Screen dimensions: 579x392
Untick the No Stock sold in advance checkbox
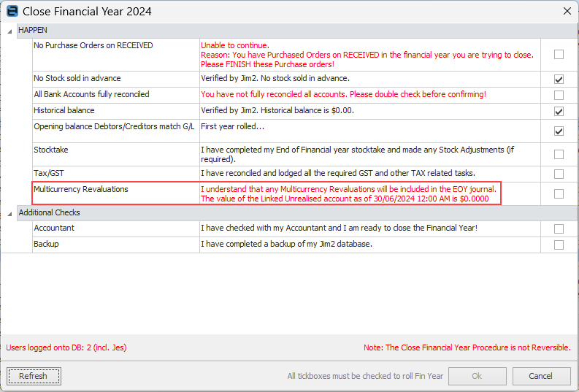coord(559,79)
